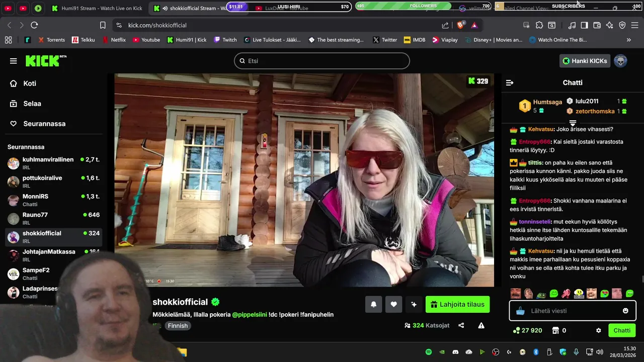Click lulu2011 in leaderboard
The width and height of the screenshot is (644, 362).
click(x=587, y=101)
